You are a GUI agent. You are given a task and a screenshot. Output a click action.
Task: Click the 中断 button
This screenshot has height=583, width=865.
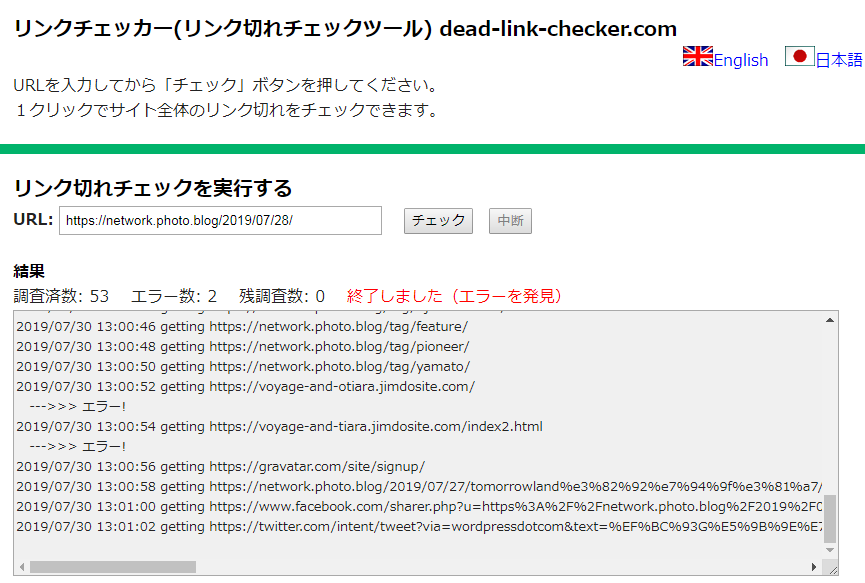tap(510, 221)
